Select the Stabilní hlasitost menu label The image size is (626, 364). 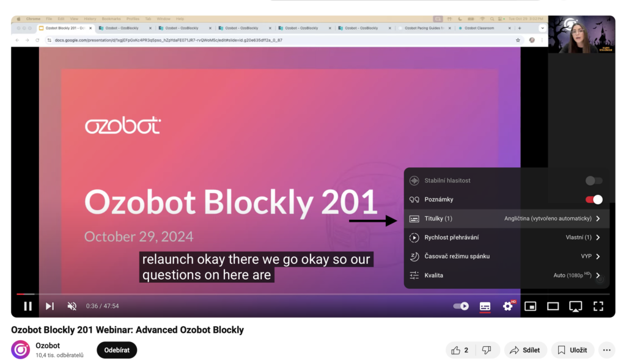click(x=447, y=181)
